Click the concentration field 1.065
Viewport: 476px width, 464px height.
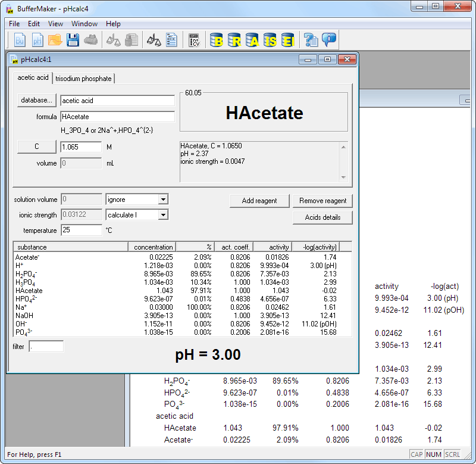tap(81, 147)
